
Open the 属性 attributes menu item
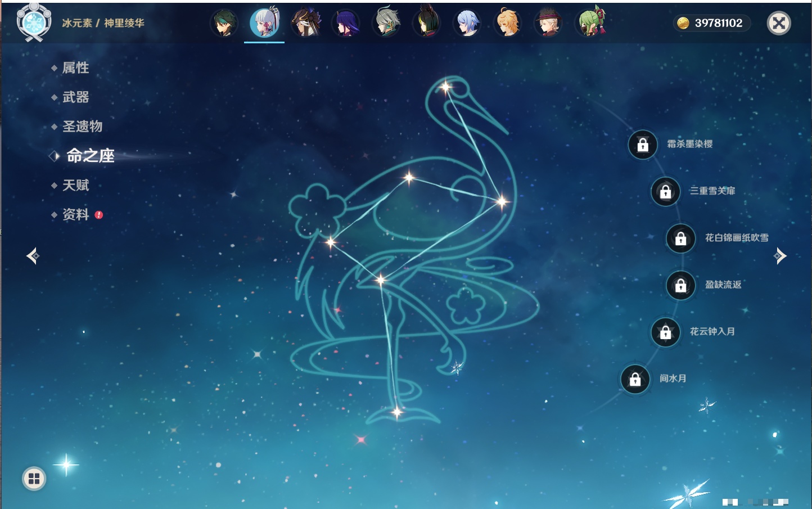pos(75,68)
